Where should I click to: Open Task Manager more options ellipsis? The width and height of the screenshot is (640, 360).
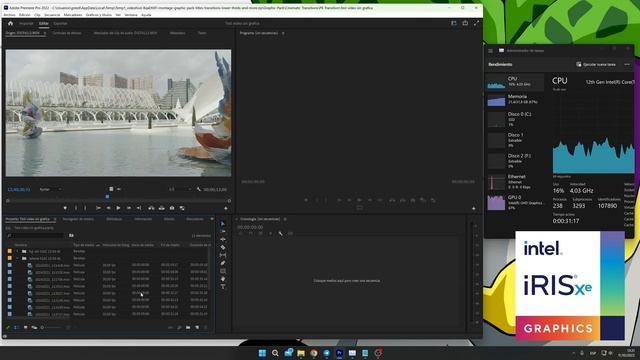tap(627, 64)
